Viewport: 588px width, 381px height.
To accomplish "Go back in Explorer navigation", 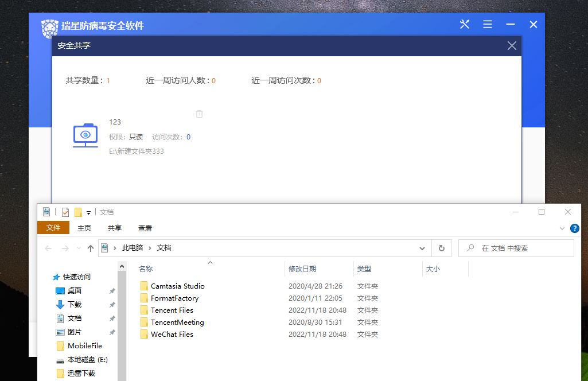I will pyautogui.click(x=48, y=248).
